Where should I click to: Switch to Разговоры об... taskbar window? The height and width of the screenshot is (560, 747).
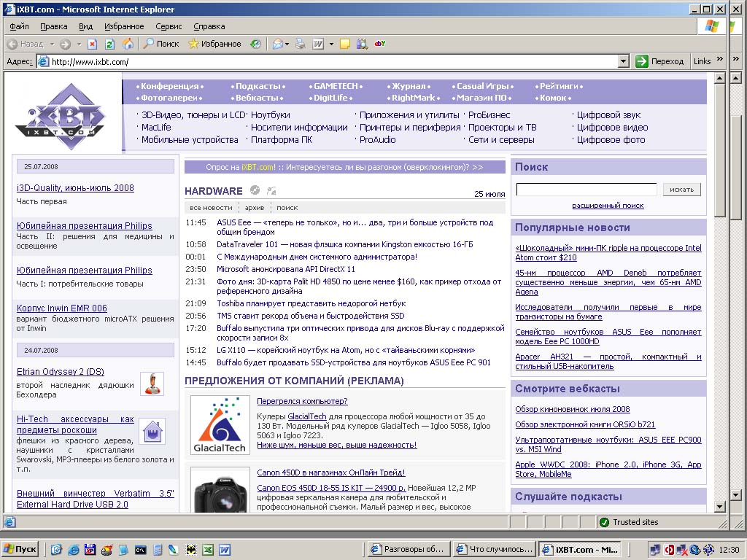click(409, 549)
